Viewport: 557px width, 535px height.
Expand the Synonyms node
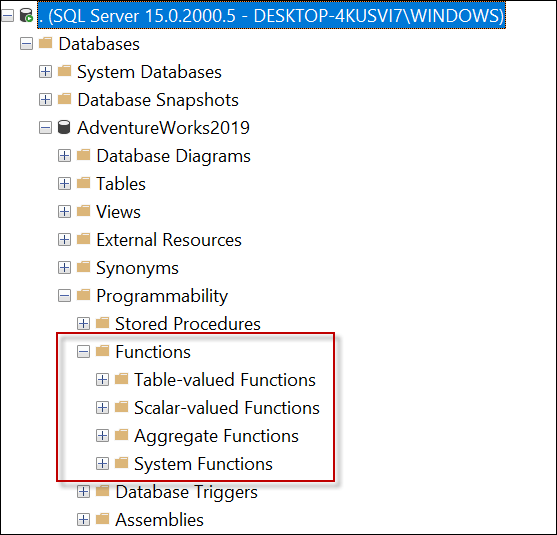pyautogui.click(x=64, y=268)
